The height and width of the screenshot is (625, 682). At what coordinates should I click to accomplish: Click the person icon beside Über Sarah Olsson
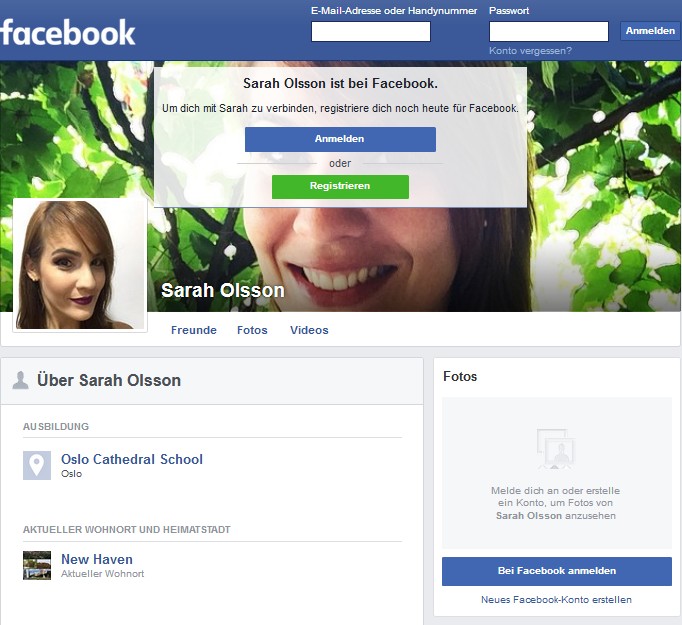[20, 380]
